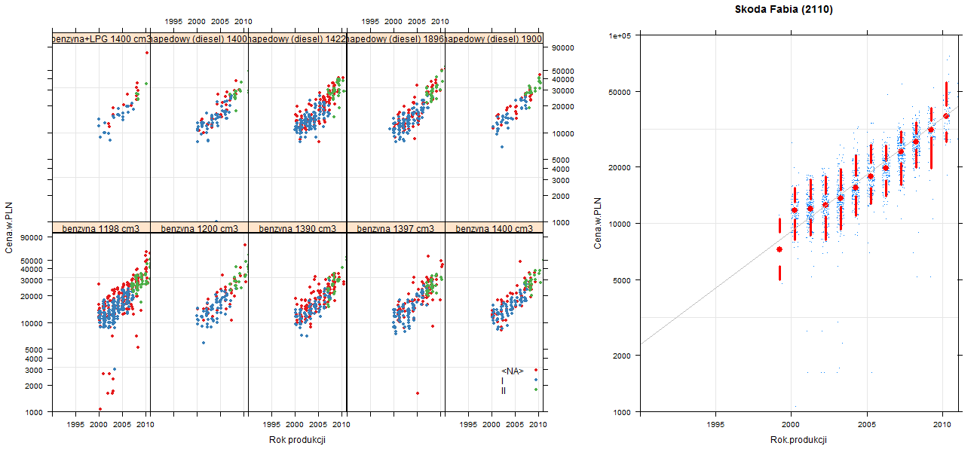
Task: Click "Rok produkcji" label under the lattice plot
Action: click(297, 440)
